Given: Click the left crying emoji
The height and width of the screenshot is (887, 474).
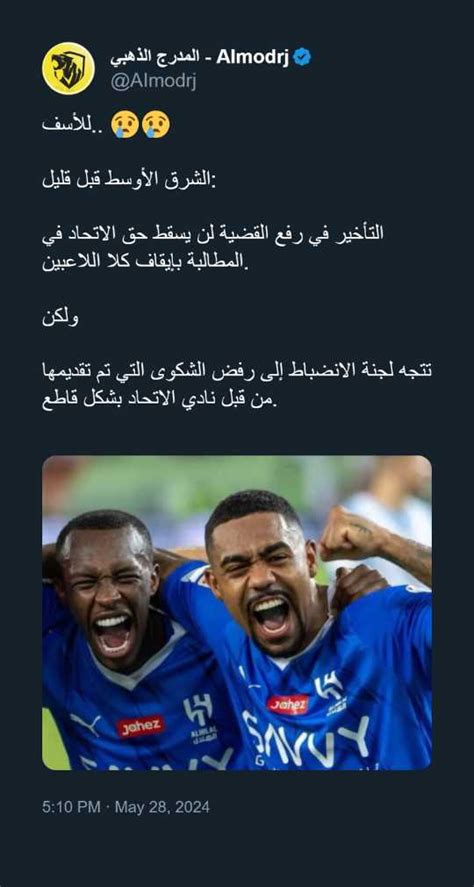Looking at the screenshot, I should (x=124, y=124).
